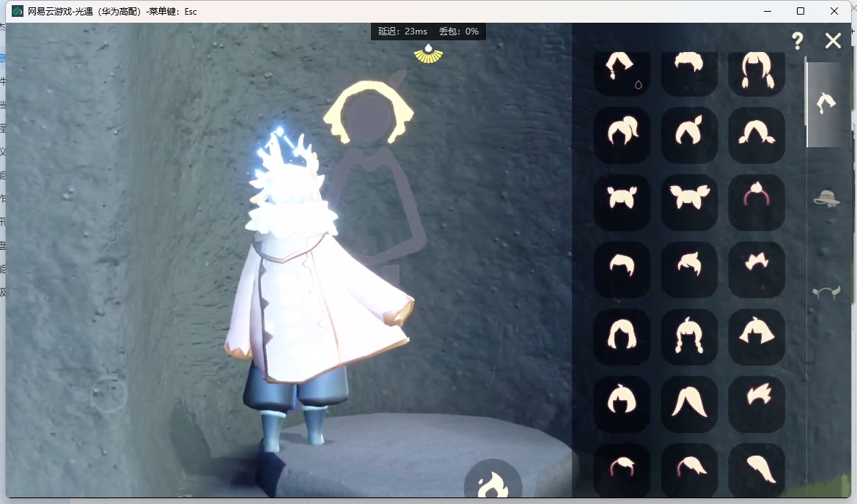This screenshot has width=857, height=504.
Task: Choose the short hair with upswept tuft
Action: 688,269
